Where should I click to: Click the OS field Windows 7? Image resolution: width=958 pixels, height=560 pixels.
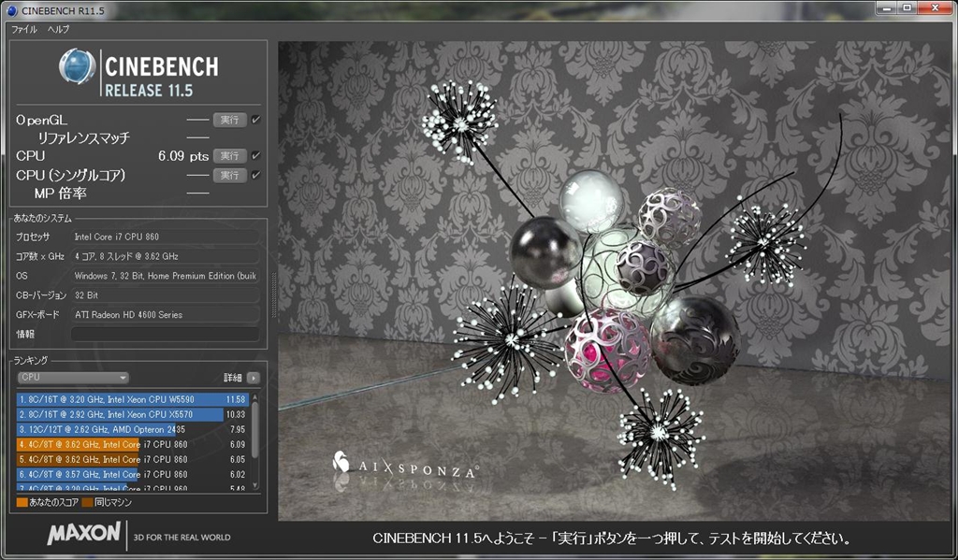click(165, 276)
